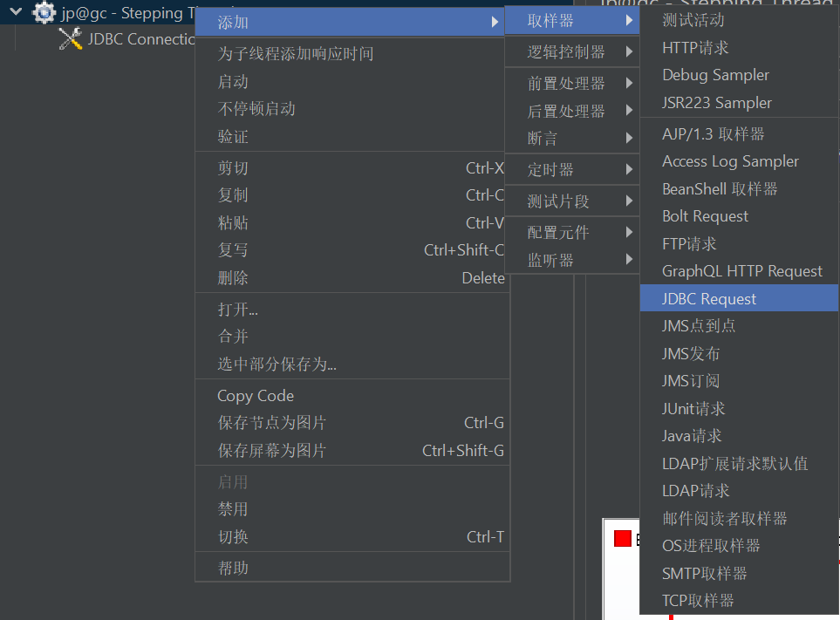Expand the 测试片段 submenu
The width and height of the screenshot is (840, 620).
click(x=572, y=201)
